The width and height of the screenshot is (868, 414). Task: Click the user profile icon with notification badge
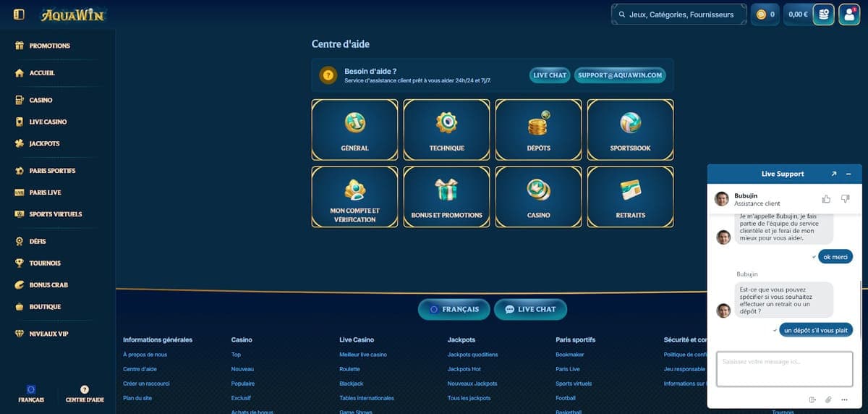coord(849,14)
